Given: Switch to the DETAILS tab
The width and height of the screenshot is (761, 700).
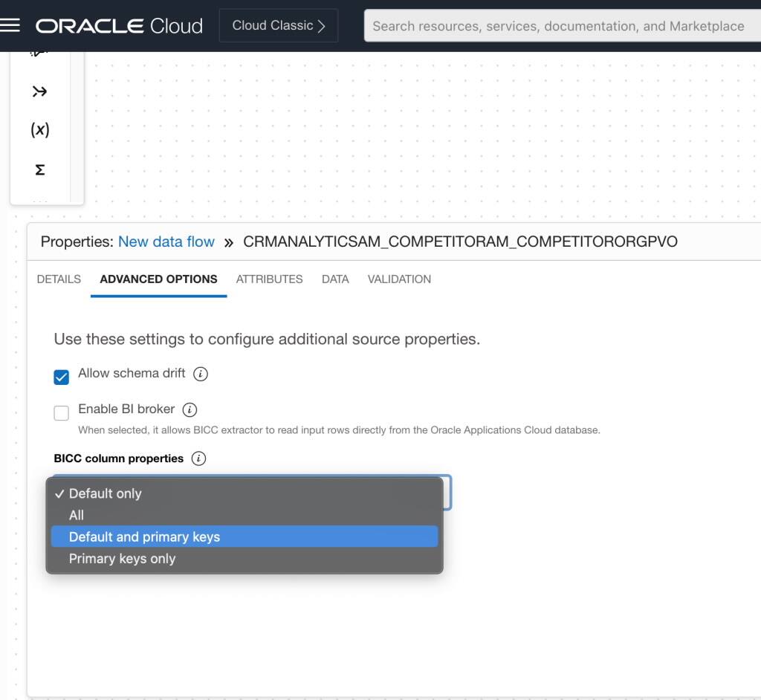Looking at the screenshot, I should click(x=58, y=279).
